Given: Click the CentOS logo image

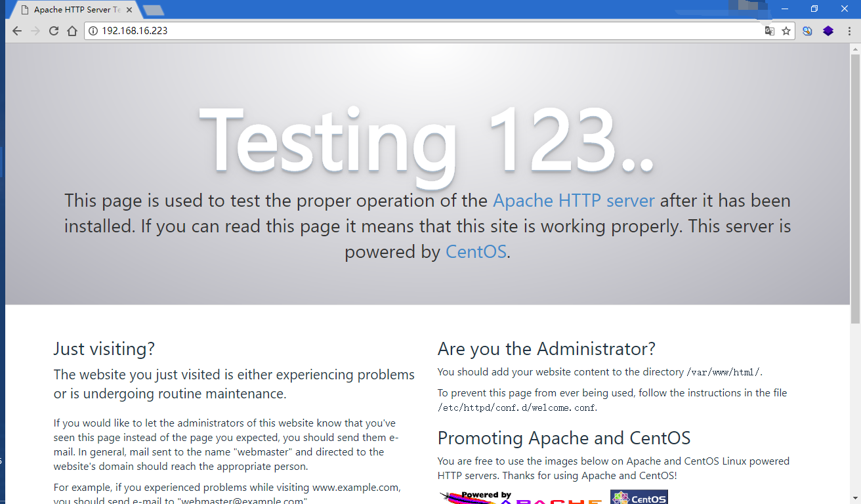Looking at the screenshot, I should pos(639,497).
